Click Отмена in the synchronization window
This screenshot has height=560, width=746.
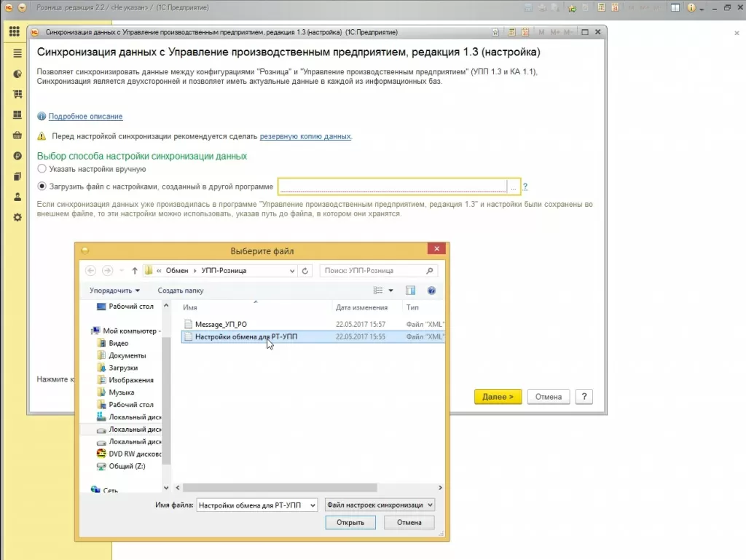coord(548,396)
